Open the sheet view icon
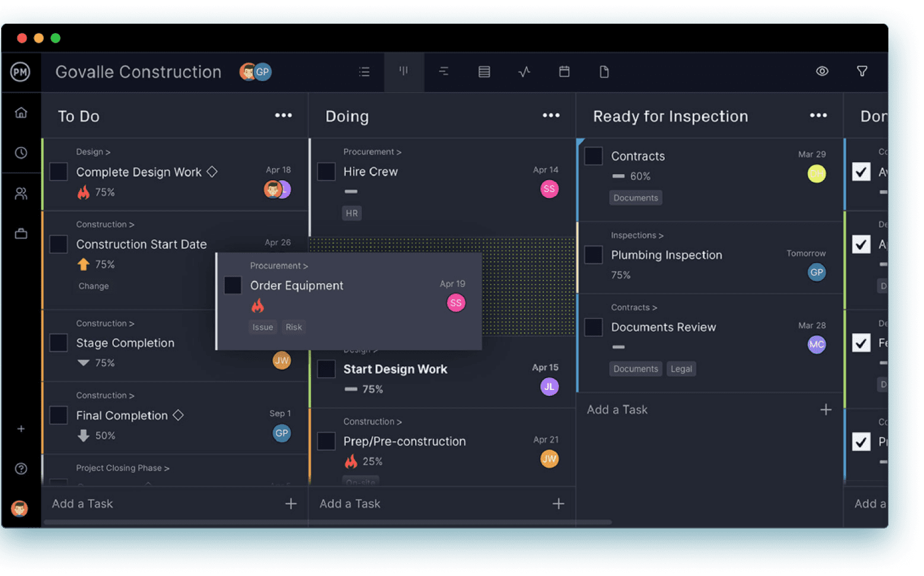This screenshot has height=576, width=924. (484, 72)
